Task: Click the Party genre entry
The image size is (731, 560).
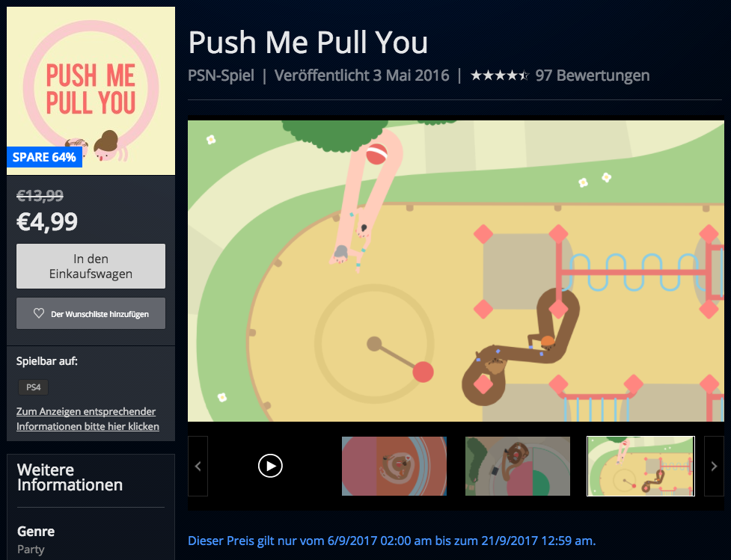Action: pos(31,550)
